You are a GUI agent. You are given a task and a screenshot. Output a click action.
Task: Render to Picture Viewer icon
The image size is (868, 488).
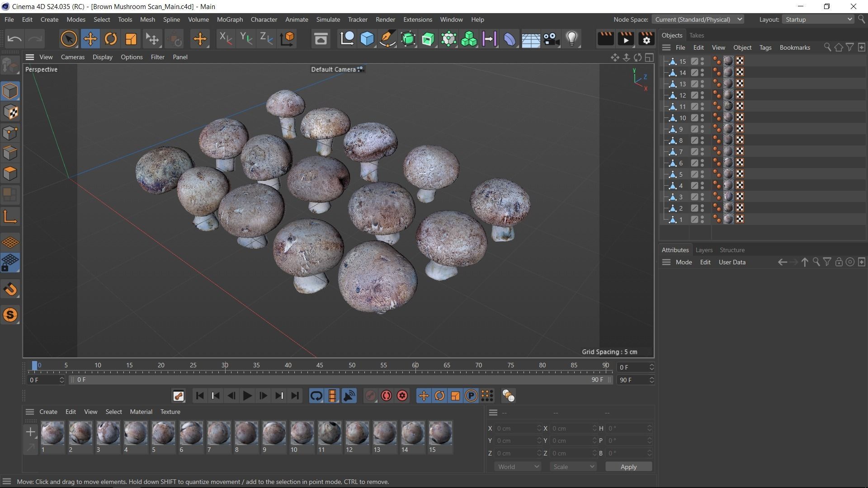tap(626, 39)
